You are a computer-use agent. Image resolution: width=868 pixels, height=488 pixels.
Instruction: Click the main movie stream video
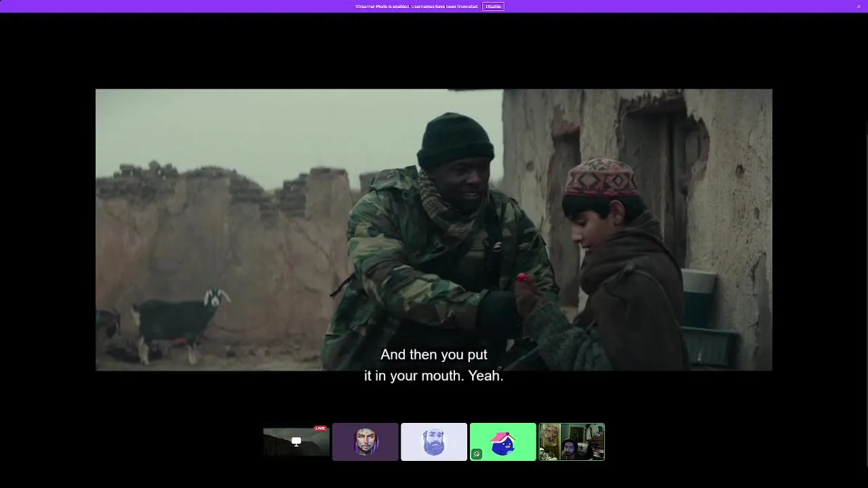434,230
